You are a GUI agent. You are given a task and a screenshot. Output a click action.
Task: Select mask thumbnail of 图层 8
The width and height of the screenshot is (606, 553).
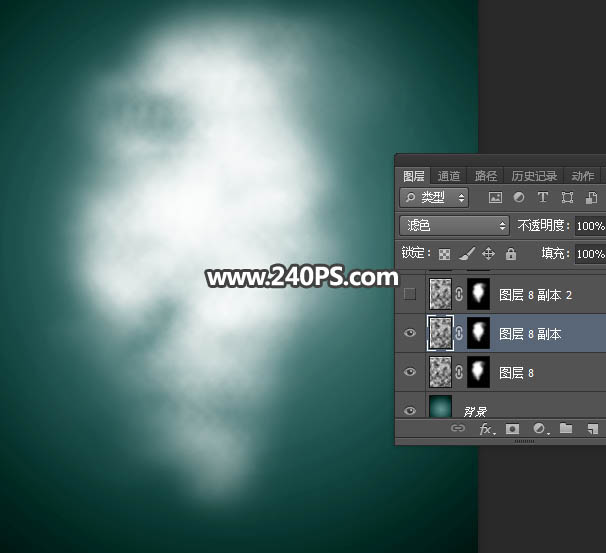click(478, 372)
